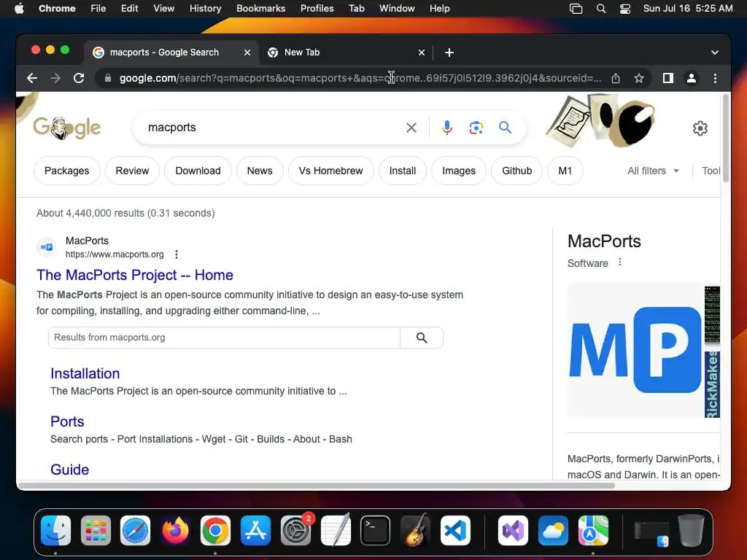
Task: Launch Safari from the Dock
Action: [135, 530]
